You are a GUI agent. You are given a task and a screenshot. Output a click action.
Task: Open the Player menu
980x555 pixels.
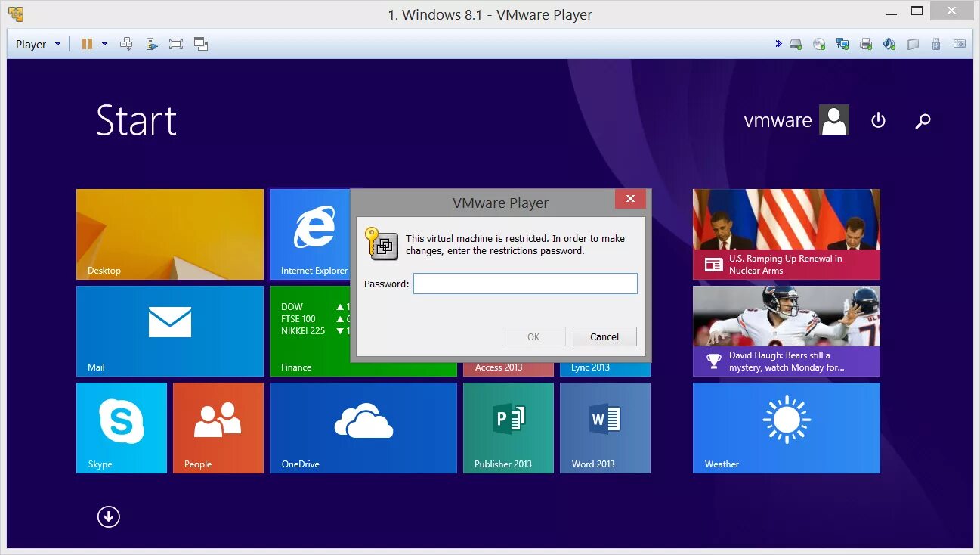pyautogui.click(x=38, y=44)
